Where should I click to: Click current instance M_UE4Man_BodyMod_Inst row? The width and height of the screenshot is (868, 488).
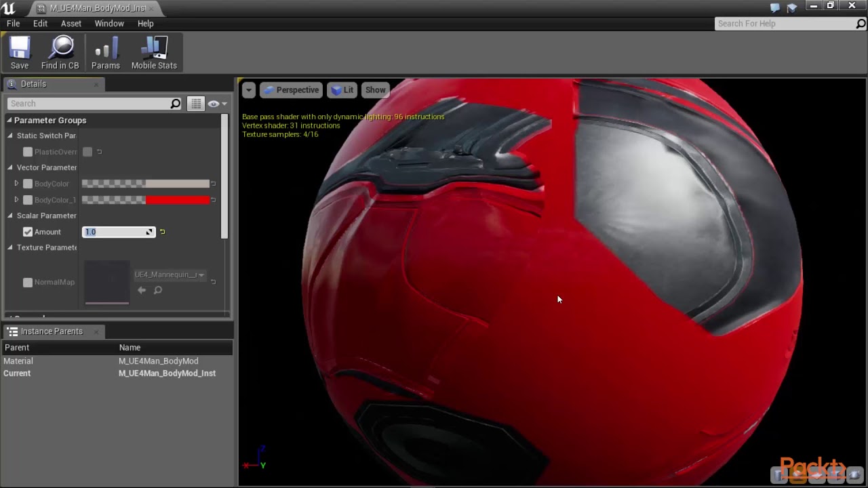coord(117,373)
